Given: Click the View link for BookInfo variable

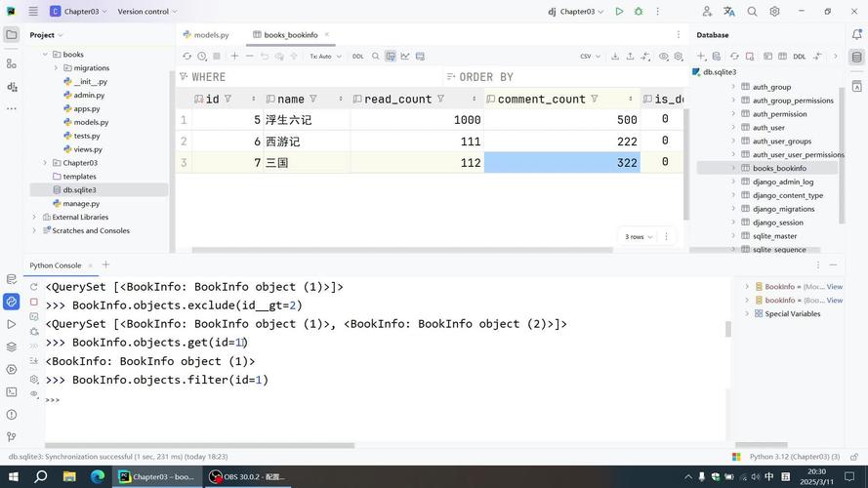Looking at the screenshot, I should (x=834, y=287).
